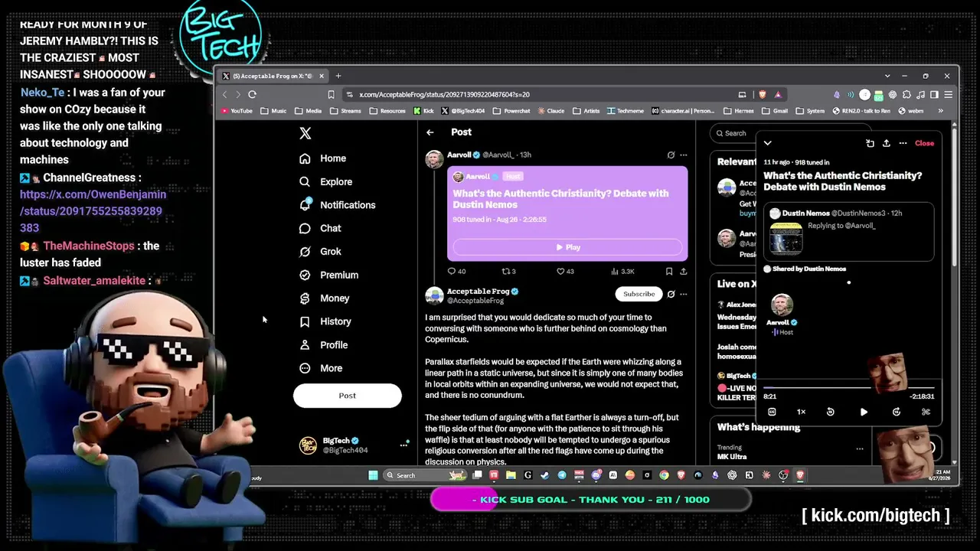Change the 1x playback speed

tap(801, 412)
